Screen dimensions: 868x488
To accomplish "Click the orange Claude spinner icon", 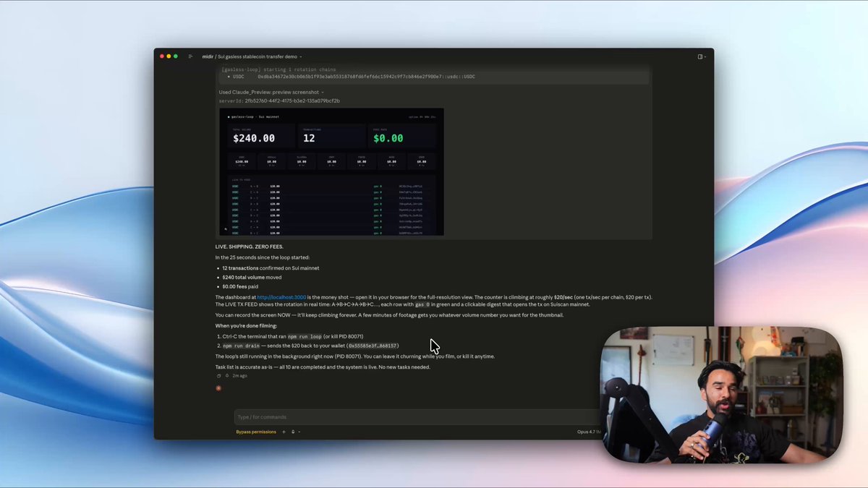I will (218, 388).
